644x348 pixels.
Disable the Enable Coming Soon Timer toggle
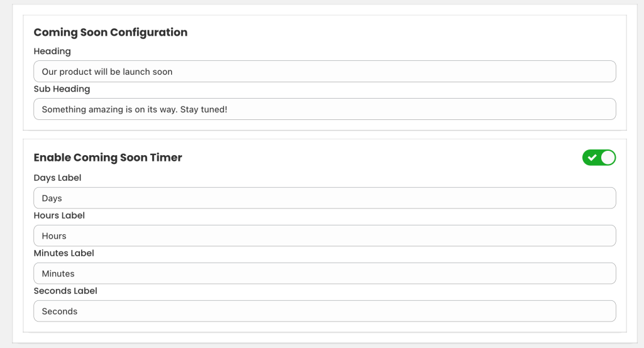599,158
